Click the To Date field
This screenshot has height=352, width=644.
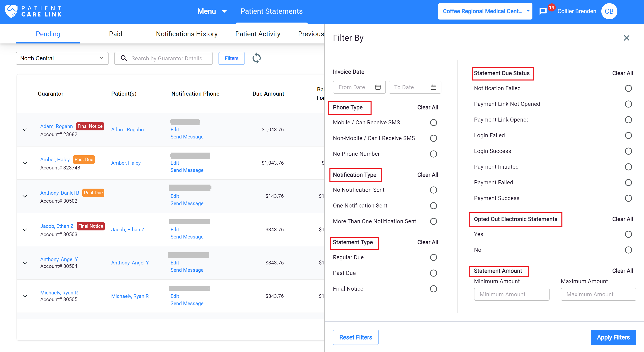click(x=415, y=87)
